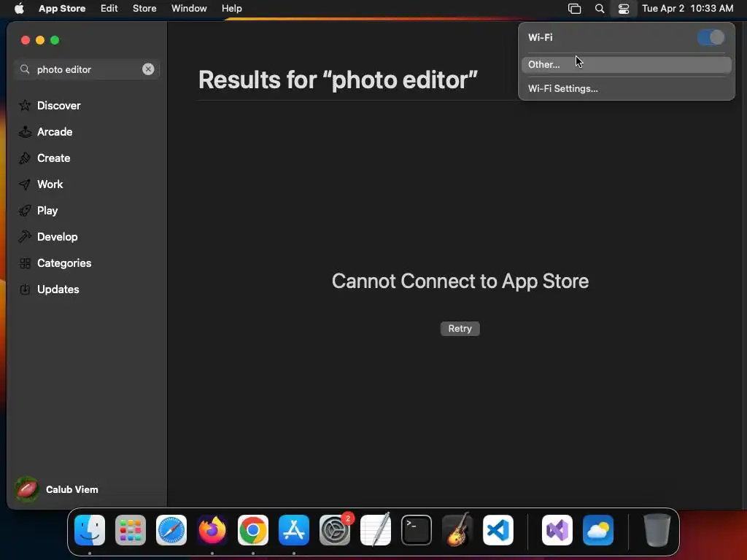Open TextEdit from the Dock
Viewport: 747px width, 560px height.
click(x=376, y=529)
